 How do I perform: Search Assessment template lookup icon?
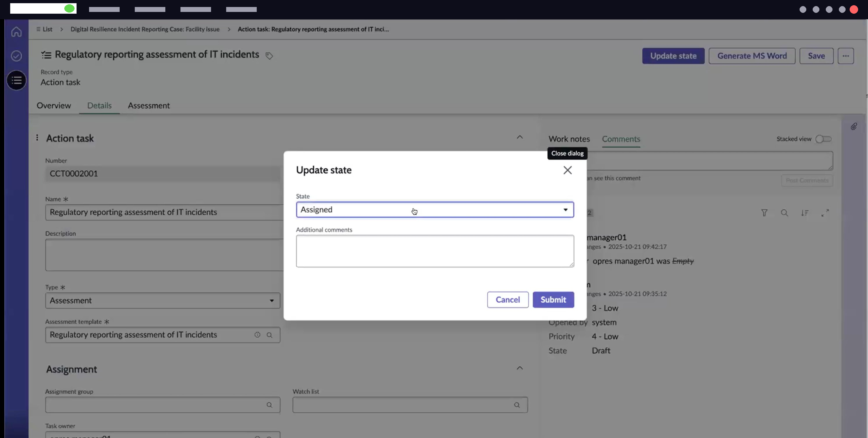(269, 335)
